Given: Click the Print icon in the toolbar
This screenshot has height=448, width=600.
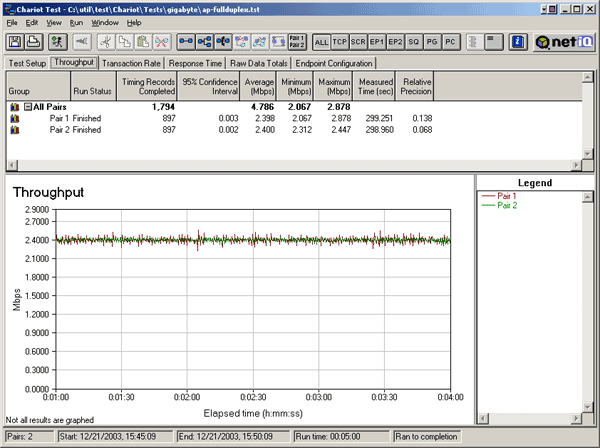Looking at the screenshot, I should 35,42.
